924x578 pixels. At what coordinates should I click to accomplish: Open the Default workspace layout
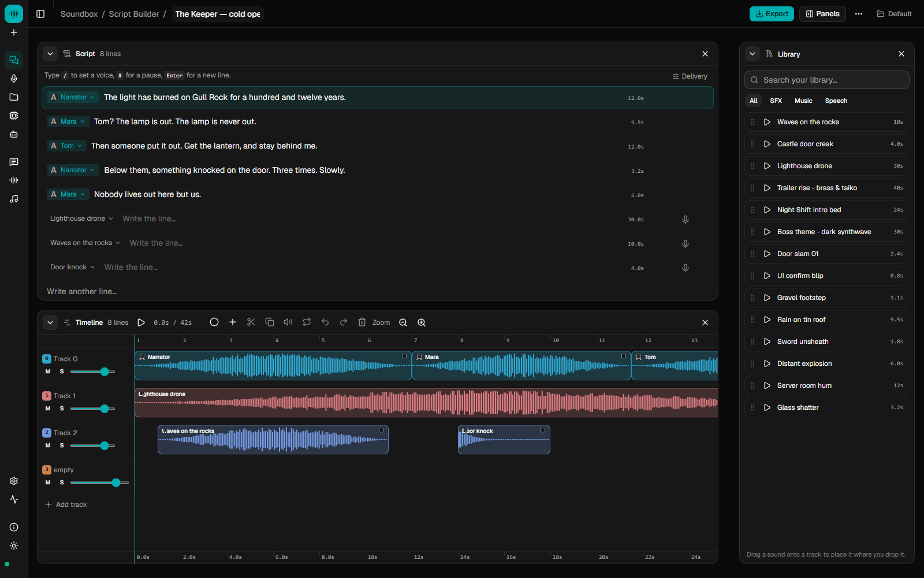pos(894,14)
